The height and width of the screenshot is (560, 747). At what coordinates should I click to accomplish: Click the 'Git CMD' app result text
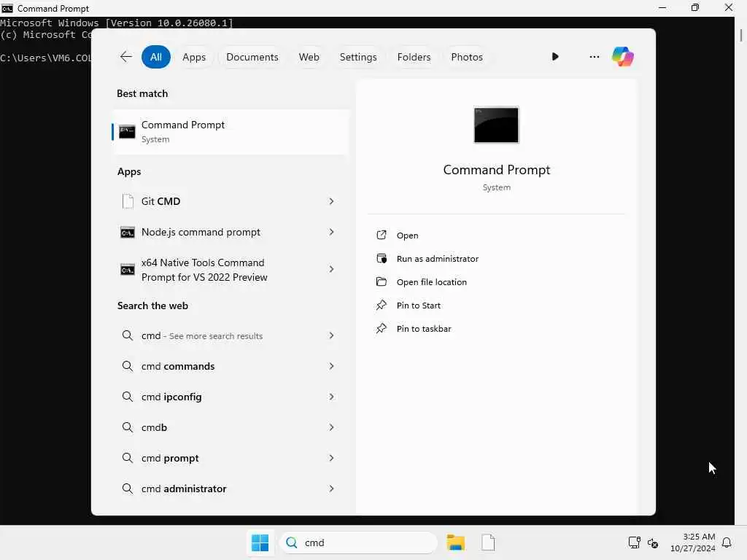(160, 201)
